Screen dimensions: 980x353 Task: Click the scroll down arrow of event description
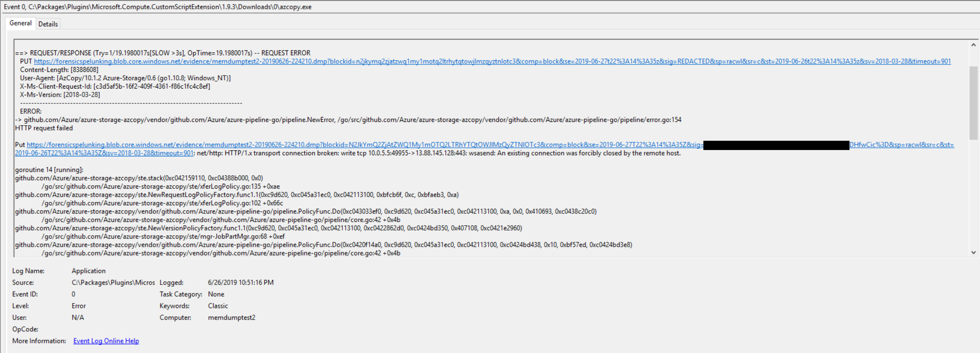(973, 252)
